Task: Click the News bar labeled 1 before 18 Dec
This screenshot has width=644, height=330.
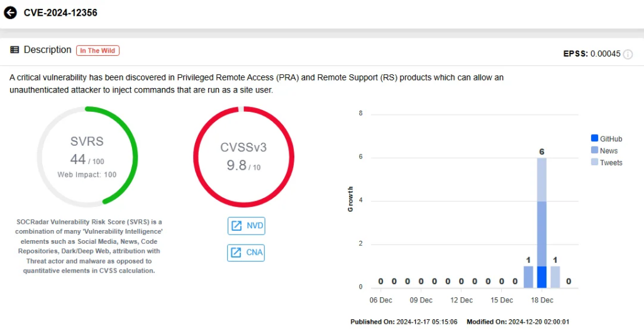Action: [528, 277]
